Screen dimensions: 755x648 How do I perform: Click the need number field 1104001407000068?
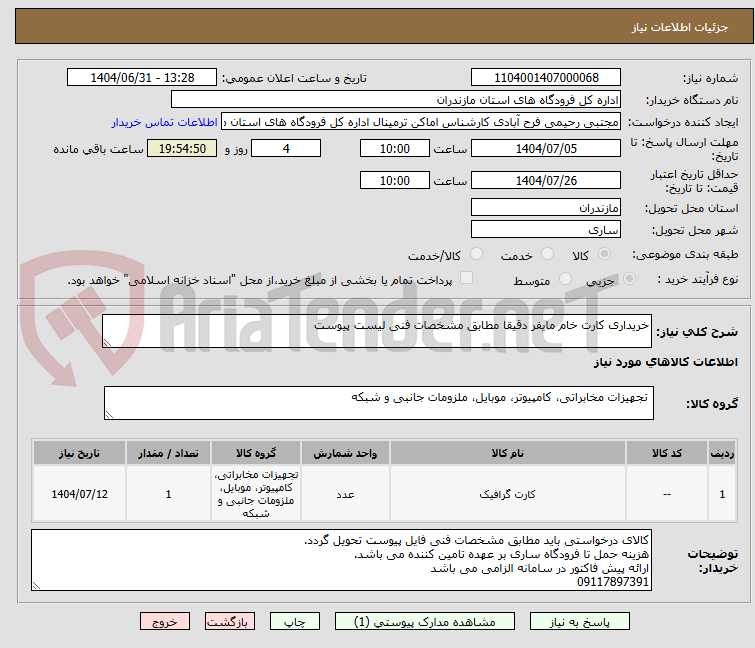(546, 78)
